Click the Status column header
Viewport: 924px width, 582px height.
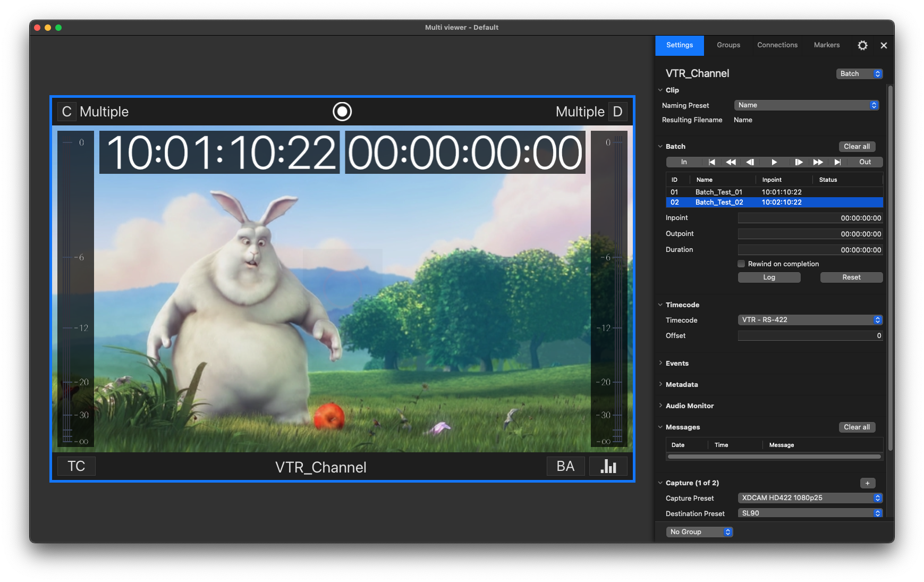tap(847, 180)
